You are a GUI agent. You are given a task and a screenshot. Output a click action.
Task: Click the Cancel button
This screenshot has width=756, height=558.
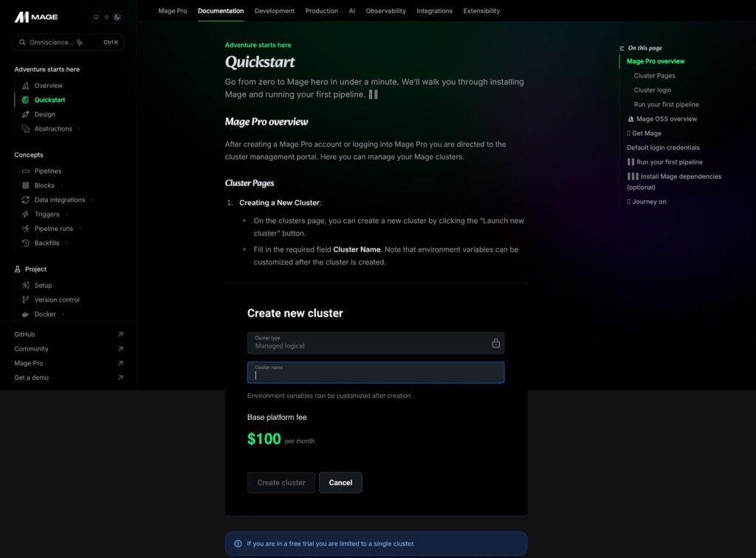point(340,483)
